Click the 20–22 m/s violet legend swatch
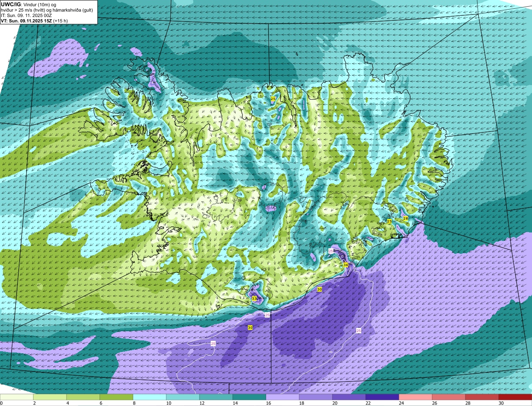This screenshot has width=532, height=406. pos(349,397)
